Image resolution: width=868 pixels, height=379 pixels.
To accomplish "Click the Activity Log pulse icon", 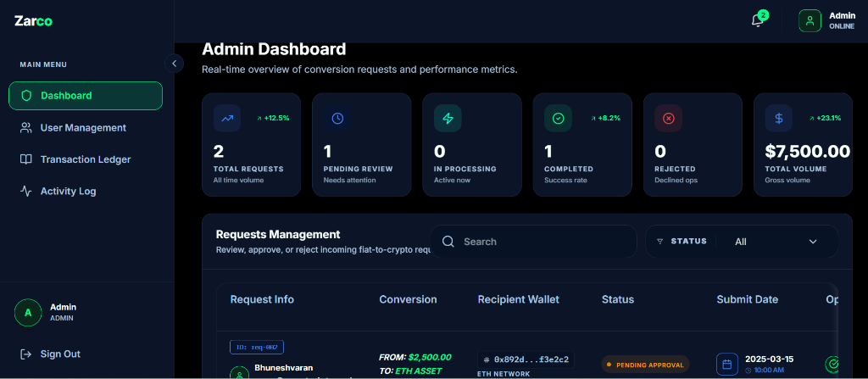I will tap(26, 191).
